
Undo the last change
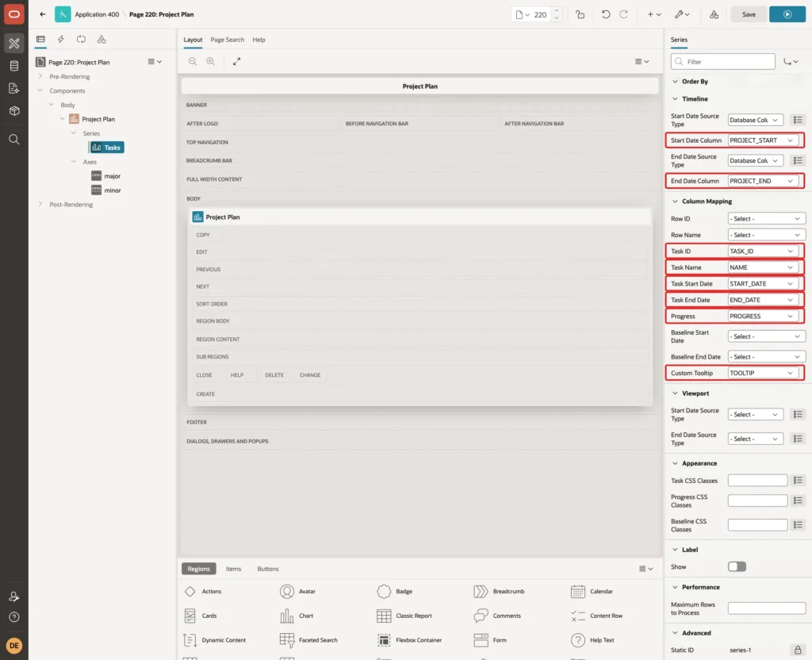click(605, 14)
